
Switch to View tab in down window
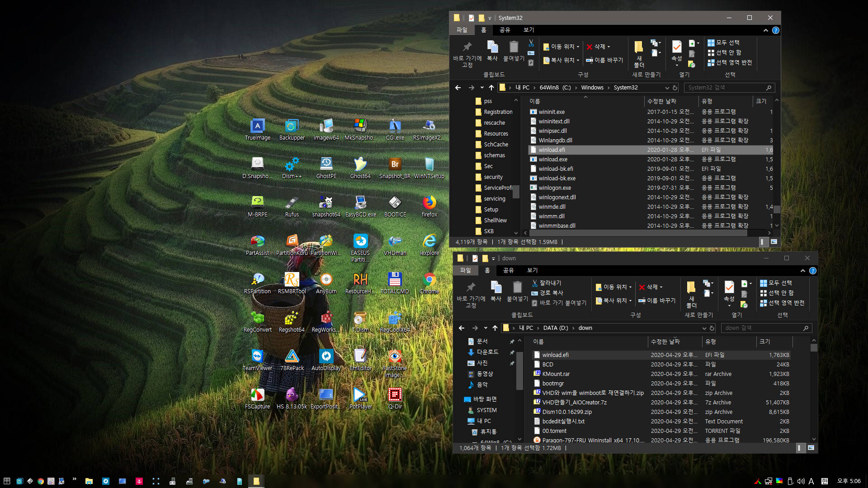pyautogui.click(x=532, y=270)
